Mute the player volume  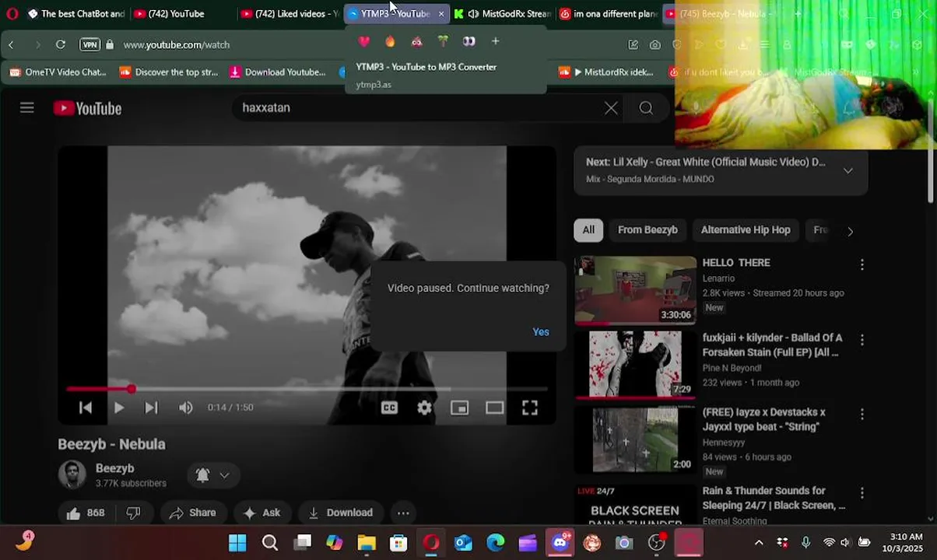pos(185,408)
